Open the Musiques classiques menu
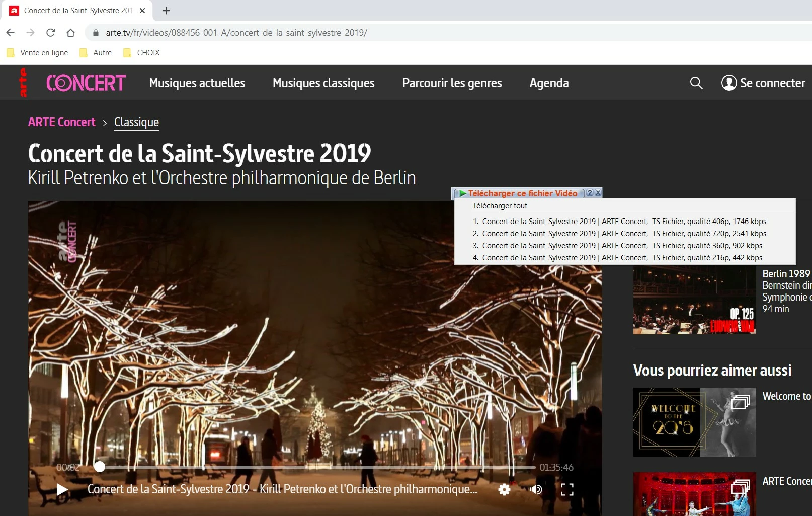Screen dimensions: 812x516 pos(323,83)
